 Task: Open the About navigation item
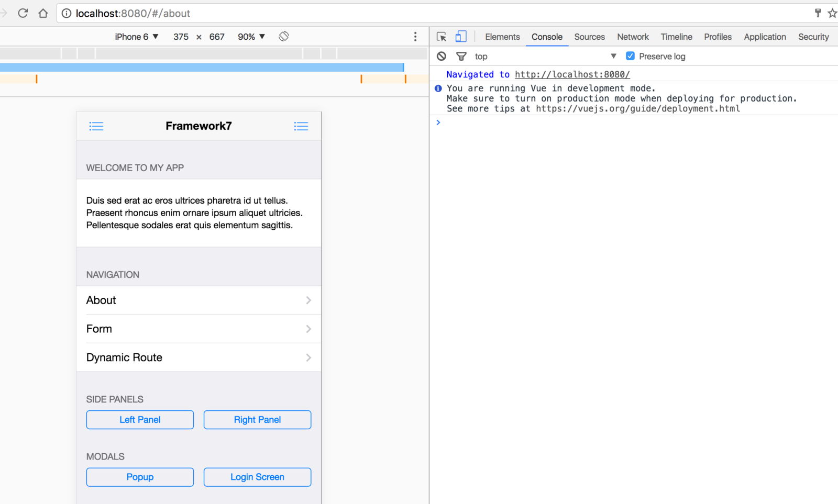199,300
